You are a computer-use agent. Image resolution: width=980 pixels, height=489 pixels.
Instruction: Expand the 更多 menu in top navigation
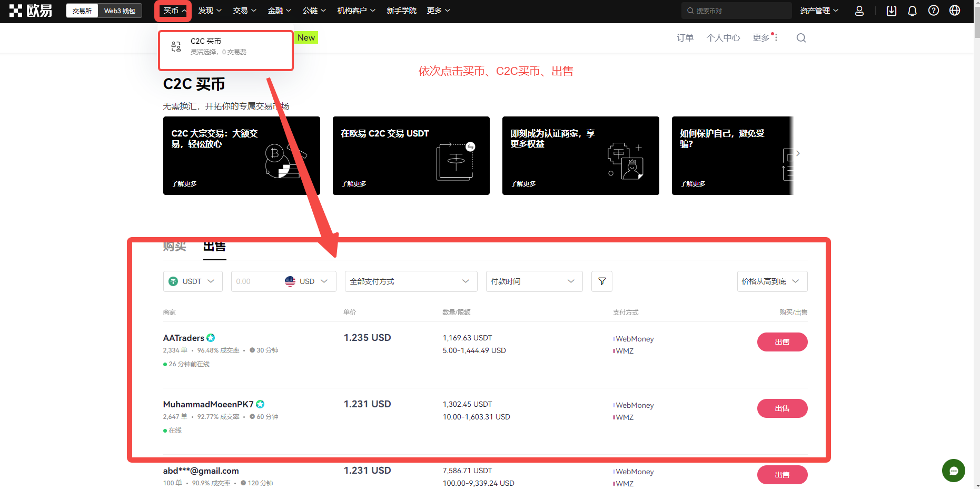click(438, 11)
